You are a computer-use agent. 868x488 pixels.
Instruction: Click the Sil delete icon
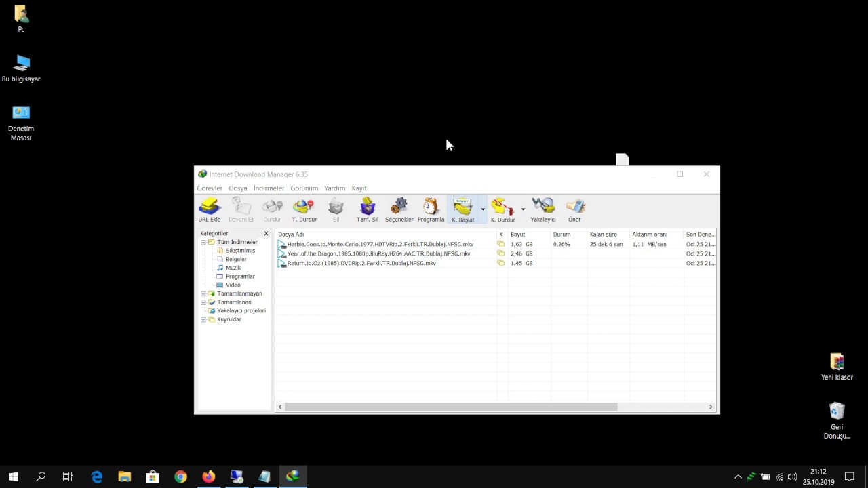point(336,209)
